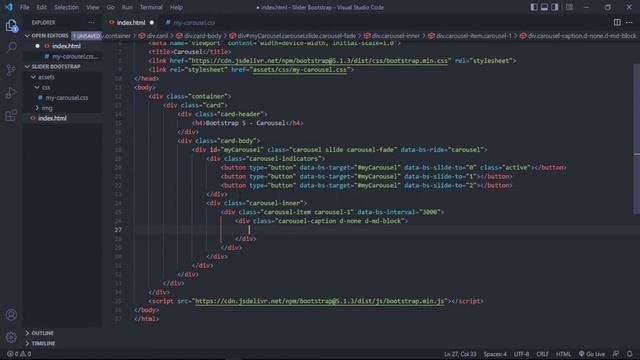Open the View menu
The image size is (640, 360).
click(93, 7)
